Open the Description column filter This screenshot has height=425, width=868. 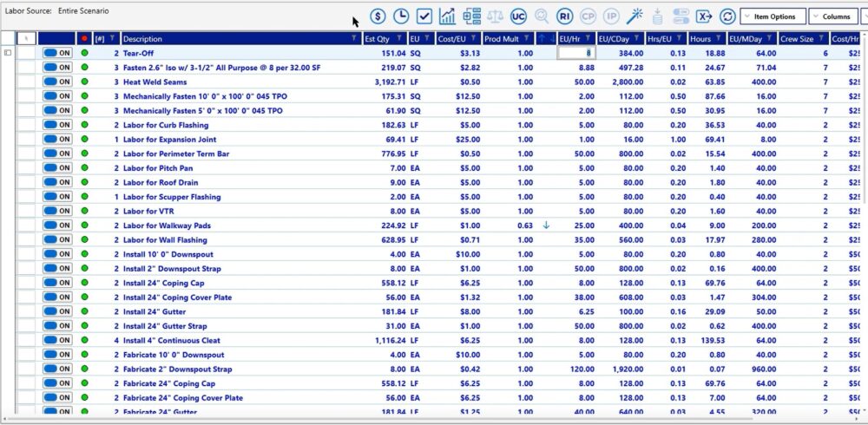352,39
